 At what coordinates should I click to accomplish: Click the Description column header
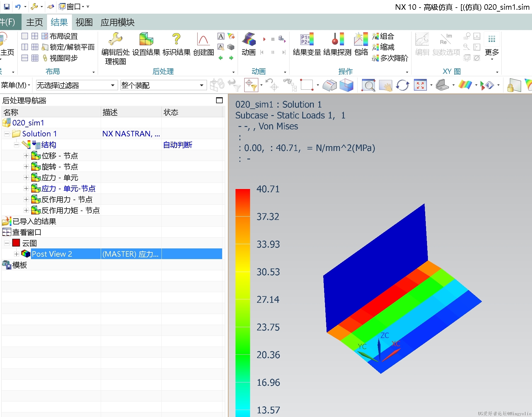coord(131,112)
